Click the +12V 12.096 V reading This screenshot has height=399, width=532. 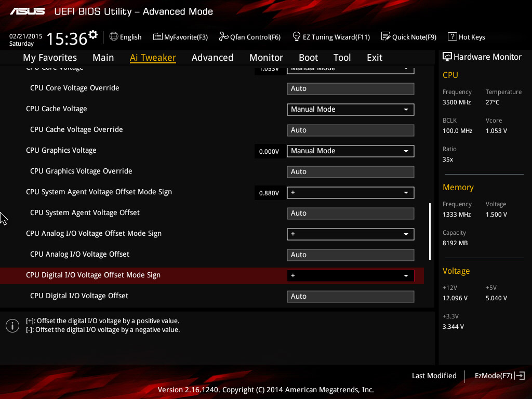(x=455, y=298)
